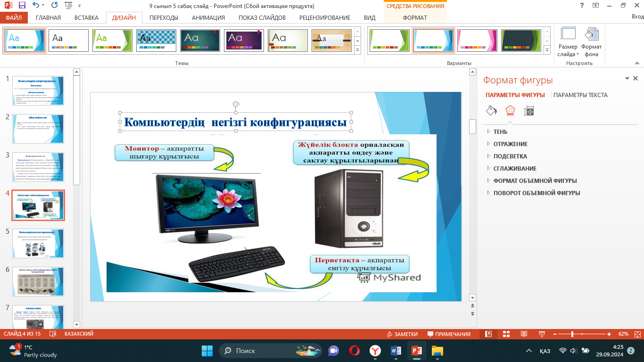
Task: Choose the dark variant thumbnail
Action: coord(521,41)
